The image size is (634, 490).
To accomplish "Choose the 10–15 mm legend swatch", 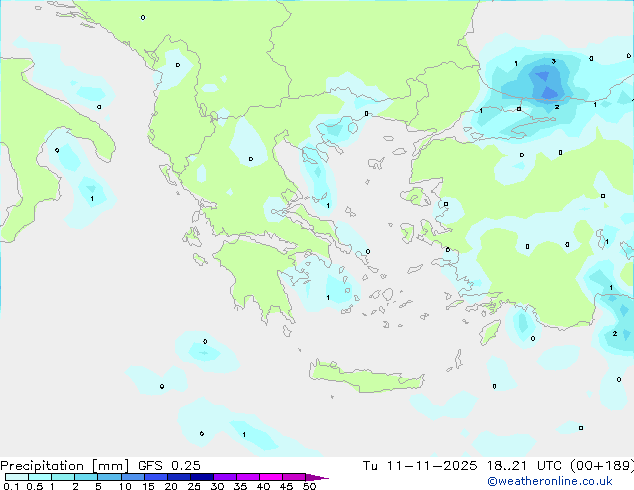I will tap(133, 477).
